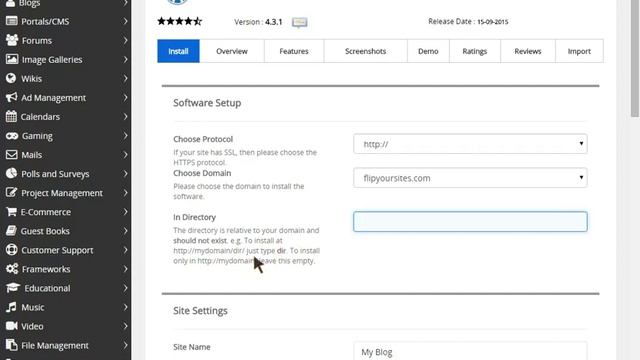Click the Image Galleries picture icon

click(12, 59)
